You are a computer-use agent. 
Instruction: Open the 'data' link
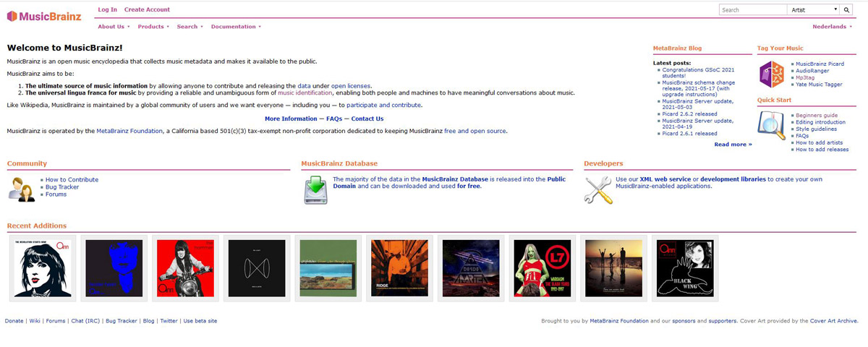(304, 86)
